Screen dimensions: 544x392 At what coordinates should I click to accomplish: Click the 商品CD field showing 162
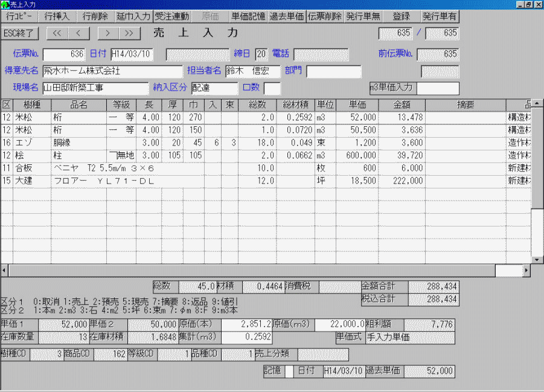pos(111,354)
